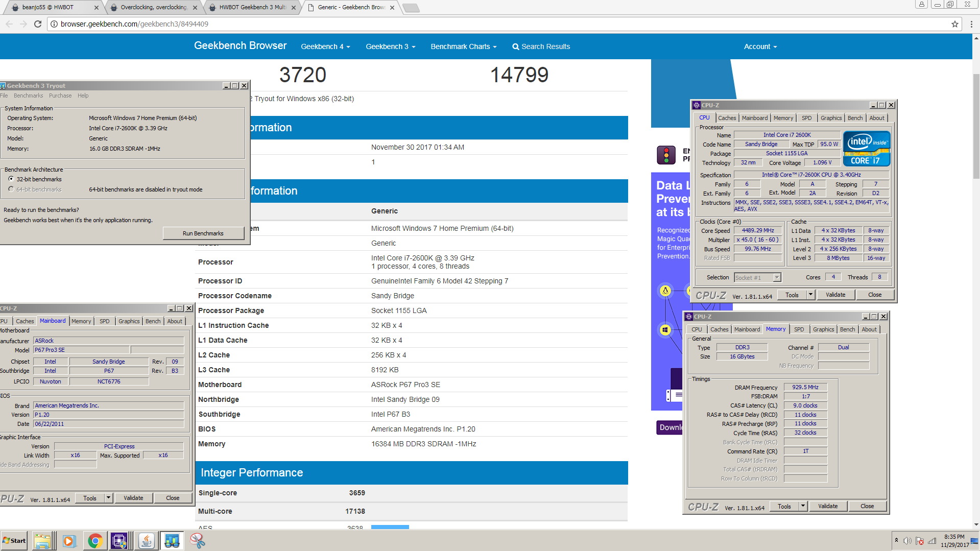
Task: Open Google Chrome from the taskbar
Action: point(94,541)
